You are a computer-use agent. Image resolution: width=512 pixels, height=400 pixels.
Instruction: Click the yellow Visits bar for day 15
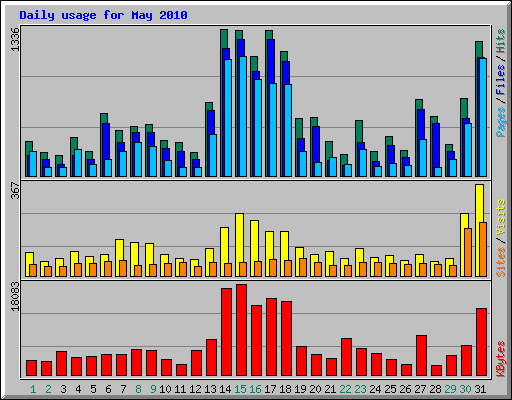tap(239, 238)
